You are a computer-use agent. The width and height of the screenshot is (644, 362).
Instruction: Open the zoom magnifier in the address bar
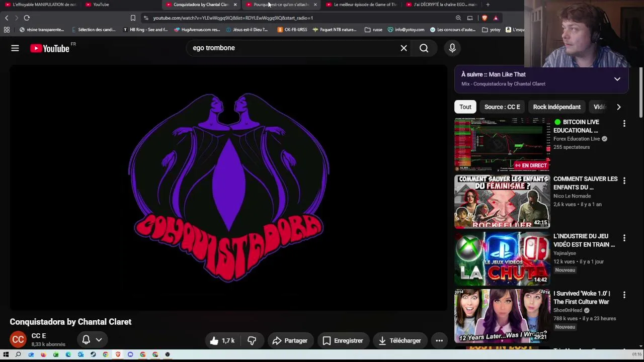[x=458, y=18]
